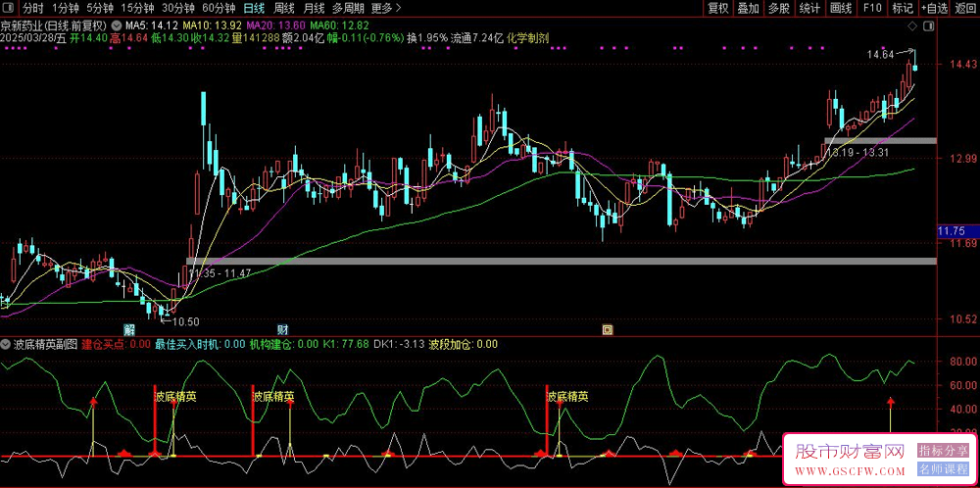Open F10 company information
The height and width of the screenshot is (488, 980).
[872, 8]
